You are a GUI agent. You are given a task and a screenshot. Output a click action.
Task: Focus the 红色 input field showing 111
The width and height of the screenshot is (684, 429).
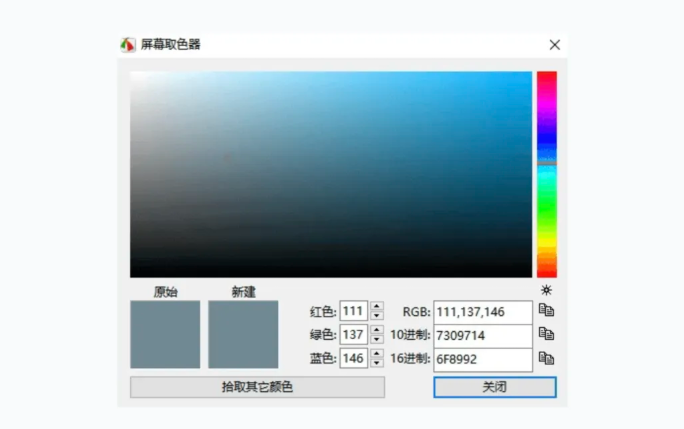[x=354, y=311]
